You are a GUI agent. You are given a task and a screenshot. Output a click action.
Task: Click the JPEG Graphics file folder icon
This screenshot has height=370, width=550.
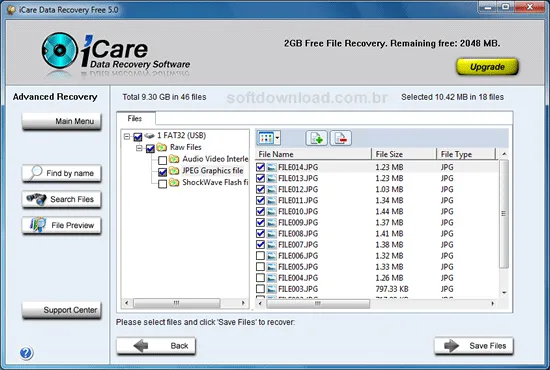click(174, 171)
